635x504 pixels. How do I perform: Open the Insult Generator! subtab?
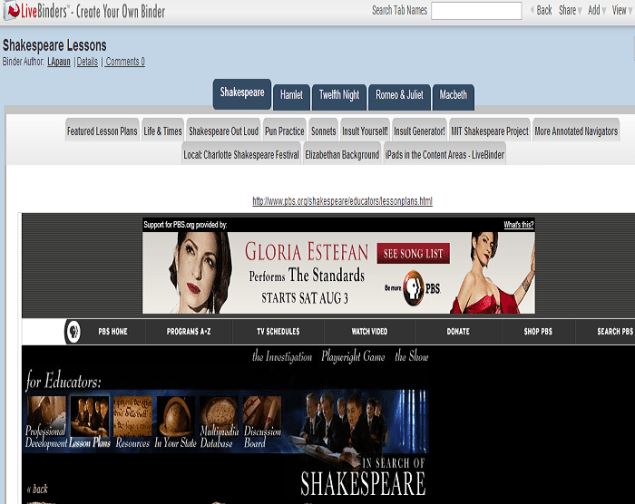(419, 131)
